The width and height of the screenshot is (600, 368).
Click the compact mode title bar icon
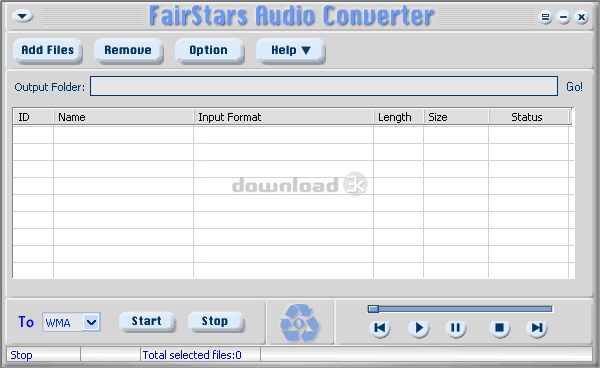click(x=545, y=17)
